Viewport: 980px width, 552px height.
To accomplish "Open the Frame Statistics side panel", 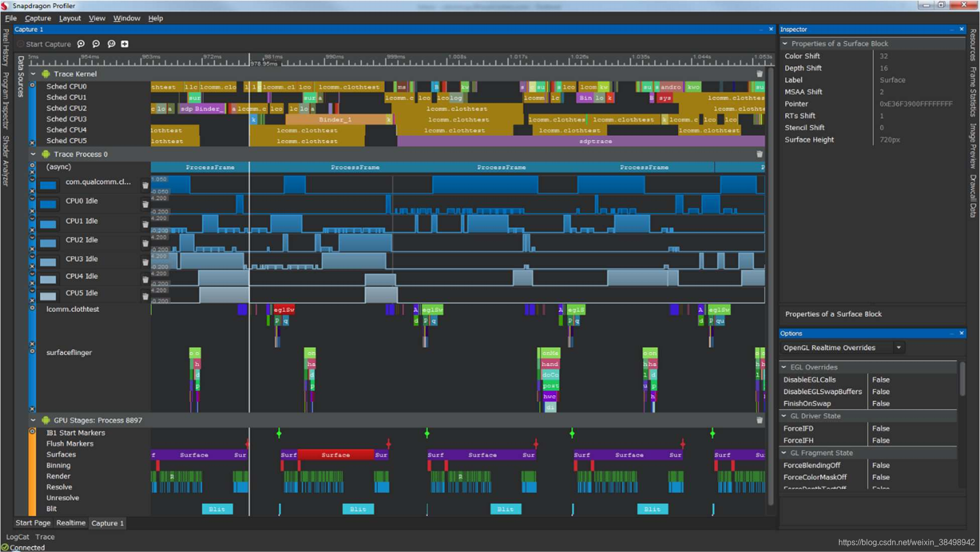I will click(x=973, y=92).
